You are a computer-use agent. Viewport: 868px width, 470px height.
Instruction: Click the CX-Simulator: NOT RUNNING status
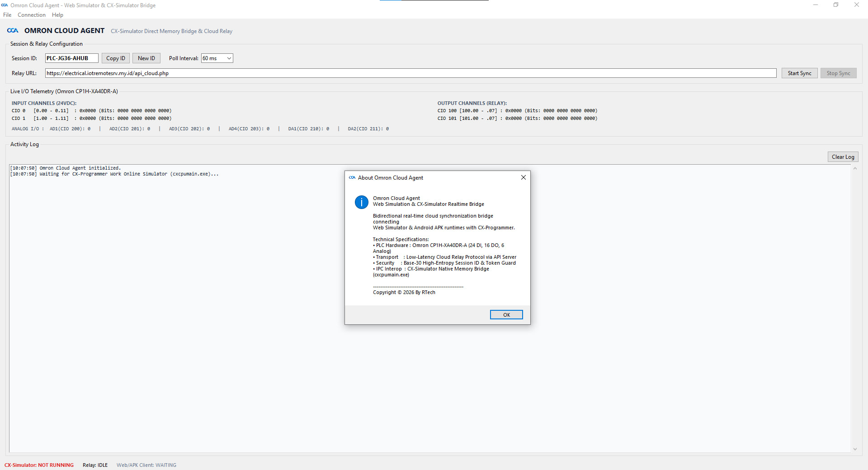pyautogui.click(x=39, y=465)
